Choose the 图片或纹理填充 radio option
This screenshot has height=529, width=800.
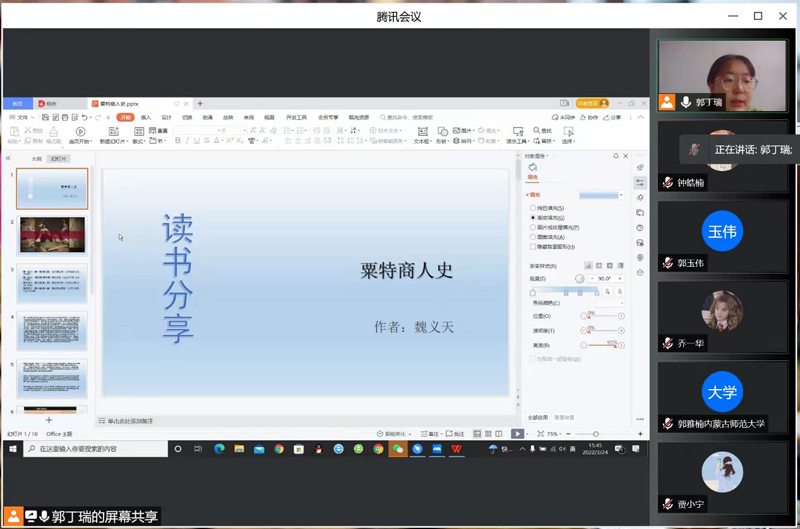click(x=533, y=227)
